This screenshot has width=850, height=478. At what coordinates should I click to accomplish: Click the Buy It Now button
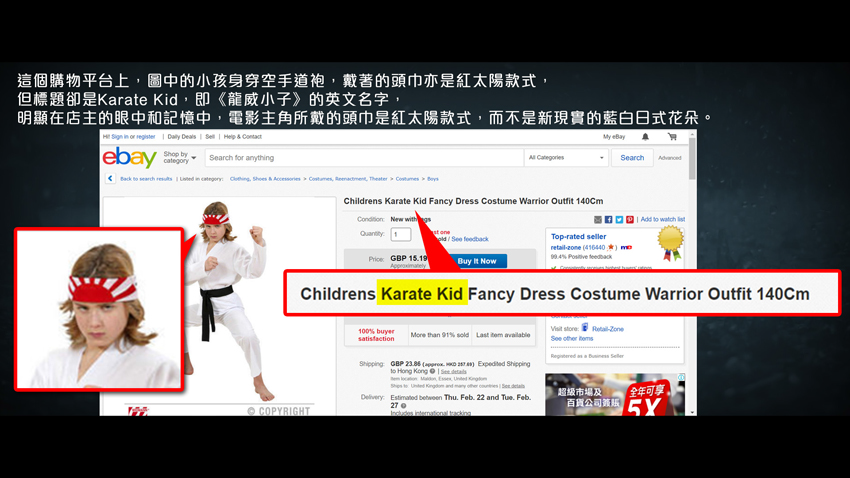point(476,261)
